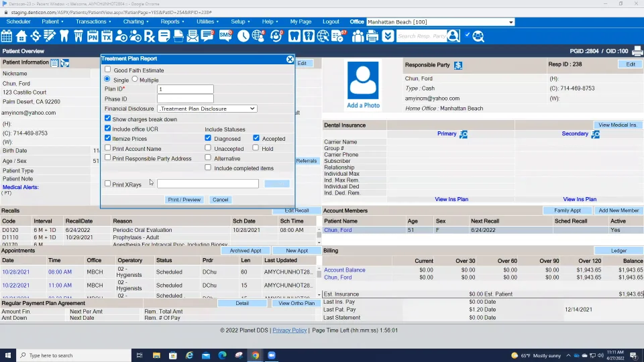Image resolution: width=644 pixels, height=362 pixels.
Task: Click the Responsible Party dollar icon
Action: pos(458,65)
